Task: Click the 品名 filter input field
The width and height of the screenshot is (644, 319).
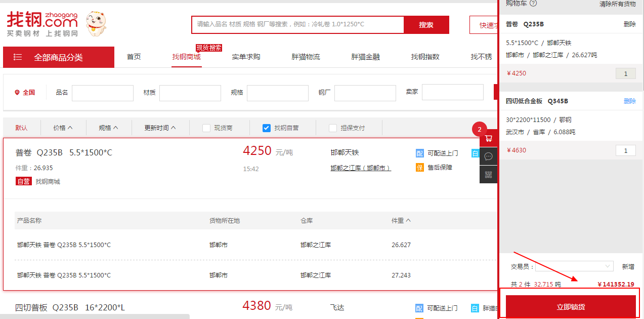Action: click(x=103, y=93)
